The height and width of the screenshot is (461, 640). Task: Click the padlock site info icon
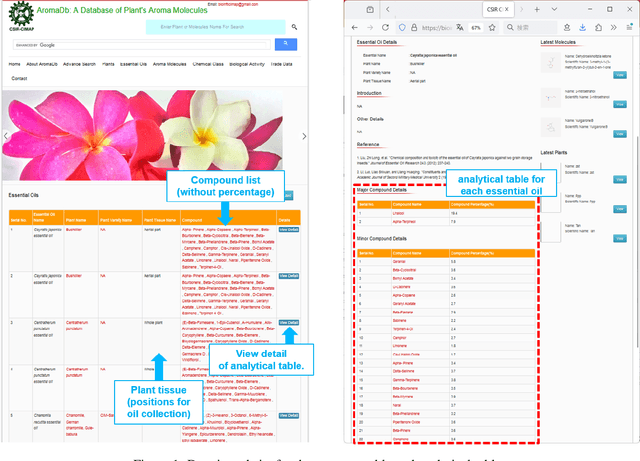click(414, 27)
